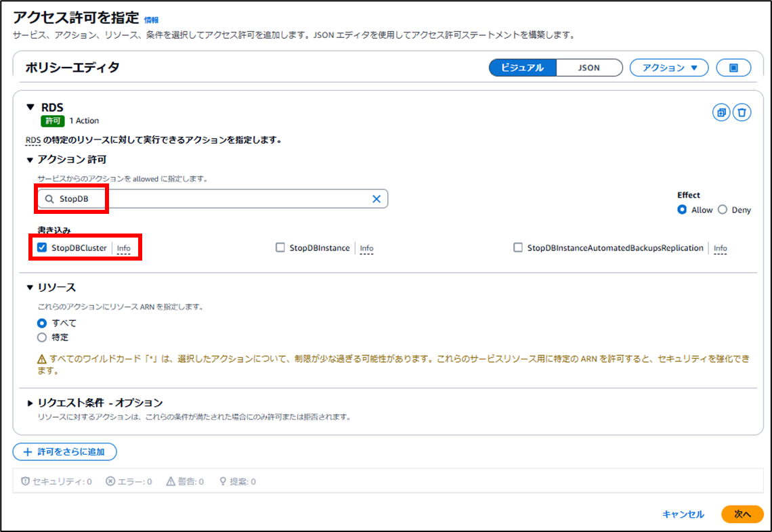Delete the RDS statement with trash icon
The height and width of the screenshot is (532, 772).
coord(742,112)
